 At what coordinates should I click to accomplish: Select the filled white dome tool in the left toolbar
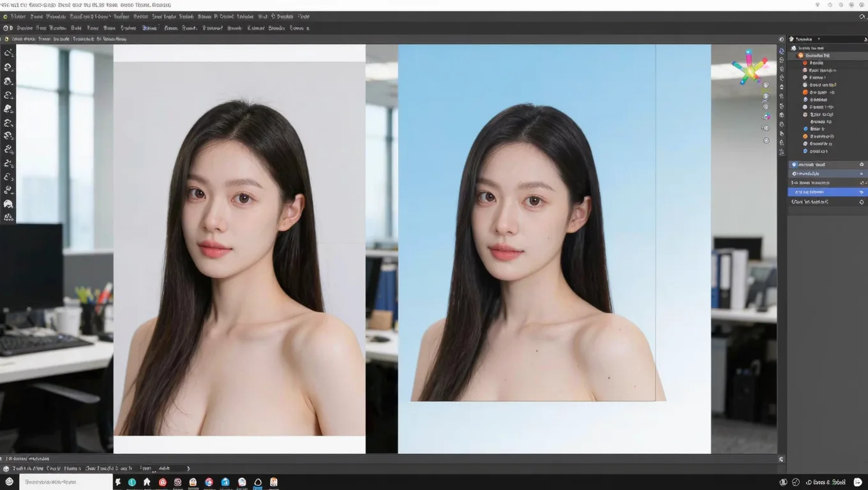[8, 204]
